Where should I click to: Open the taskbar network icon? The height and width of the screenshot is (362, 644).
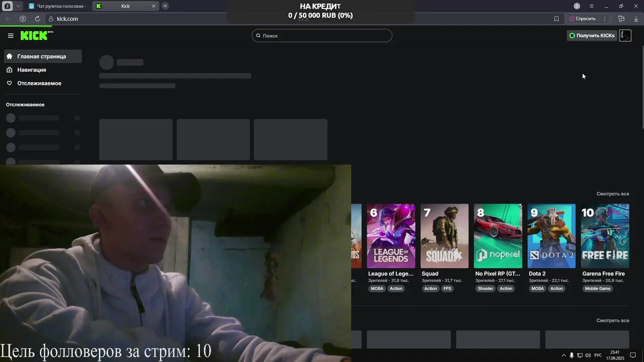pyautogui.click(x=580, y=355)
